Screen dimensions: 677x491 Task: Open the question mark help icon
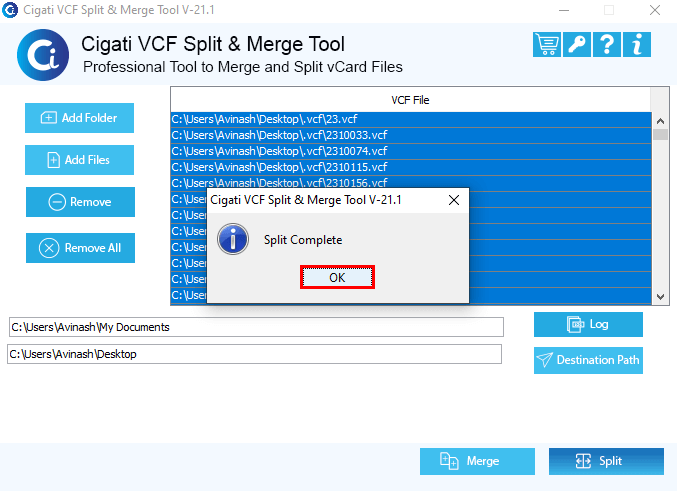pyautogui.click(x=607, y=44)
